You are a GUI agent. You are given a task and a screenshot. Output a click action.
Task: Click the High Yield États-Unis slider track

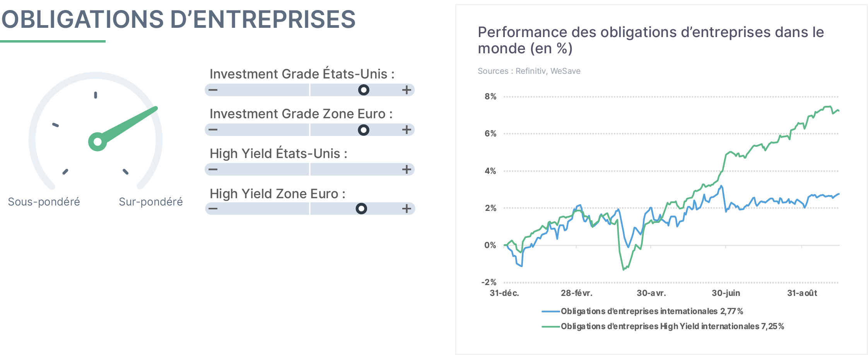coord(310,170)
